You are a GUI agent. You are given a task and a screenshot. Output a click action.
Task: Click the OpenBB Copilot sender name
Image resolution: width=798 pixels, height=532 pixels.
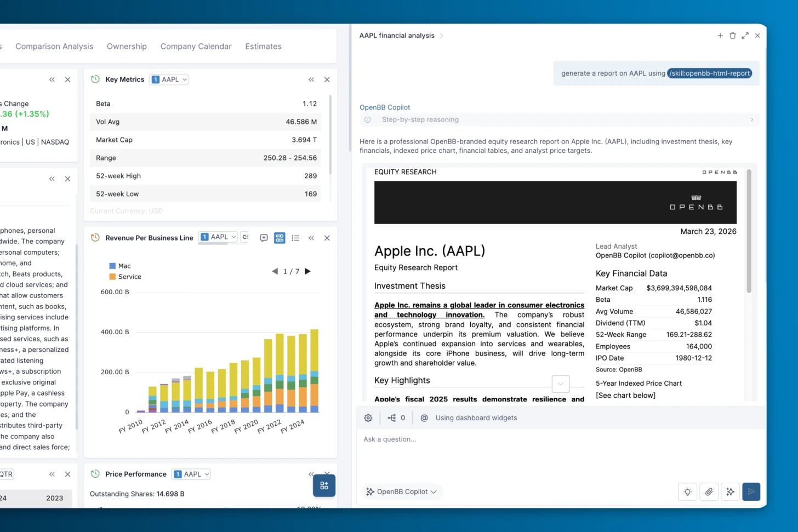(x=385, y=107)
